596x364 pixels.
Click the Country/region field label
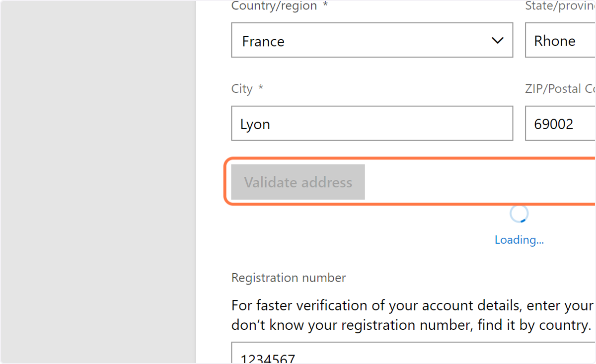[274, 6]
